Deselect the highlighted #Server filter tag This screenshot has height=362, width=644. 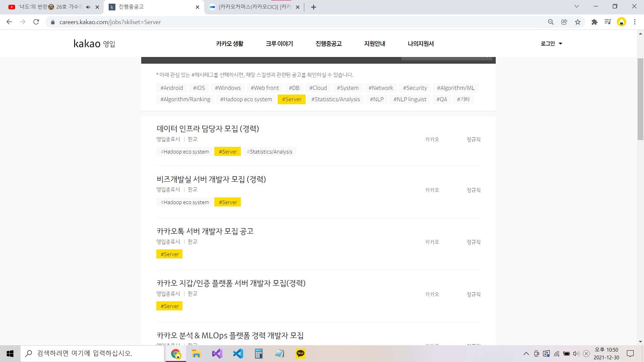tap(291, 99)
